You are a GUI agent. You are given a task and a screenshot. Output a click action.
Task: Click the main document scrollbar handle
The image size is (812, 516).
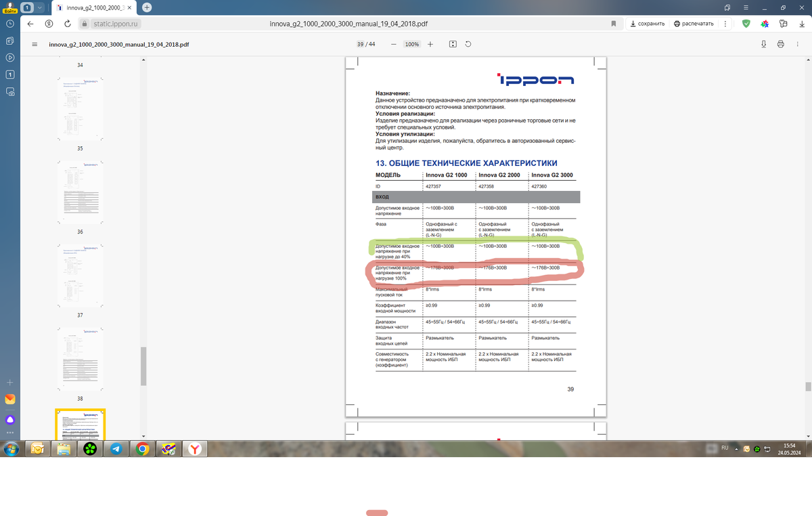(x=808, y=387)
